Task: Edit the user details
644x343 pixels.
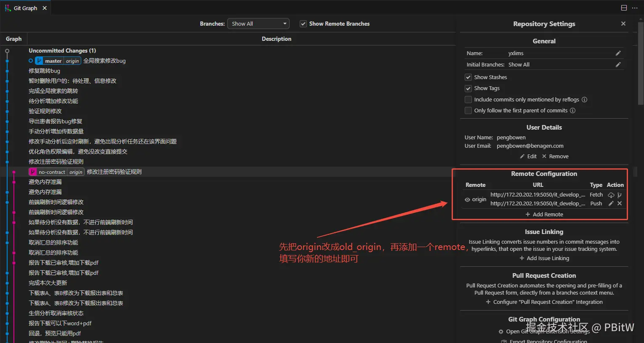Action: 528,157
